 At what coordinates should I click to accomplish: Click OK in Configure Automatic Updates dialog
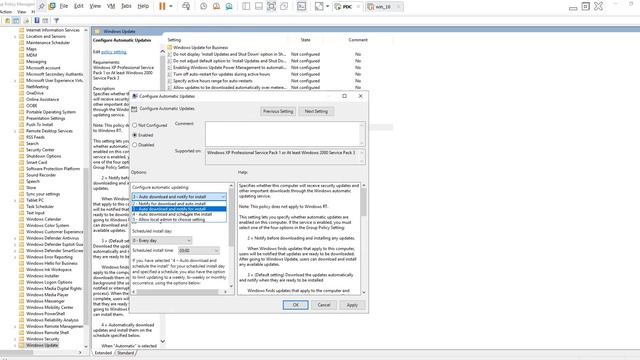pyautogui.click(x=296, y=305)
